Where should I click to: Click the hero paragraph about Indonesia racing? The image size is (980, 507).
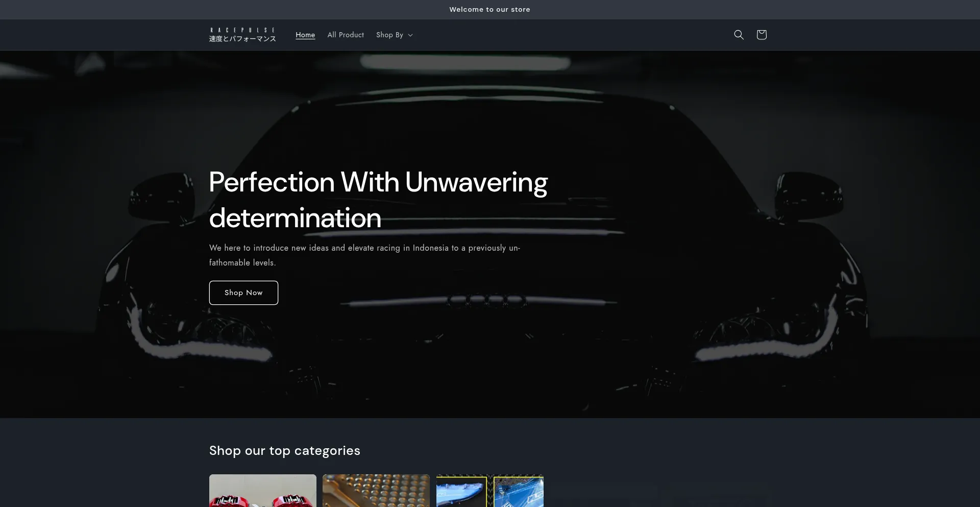coord(364,255)
